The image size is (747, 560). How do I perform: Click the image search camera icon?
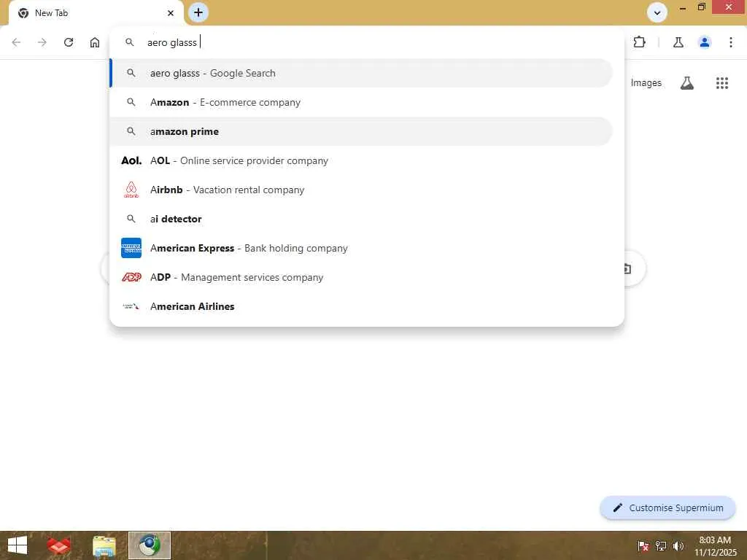628,269
